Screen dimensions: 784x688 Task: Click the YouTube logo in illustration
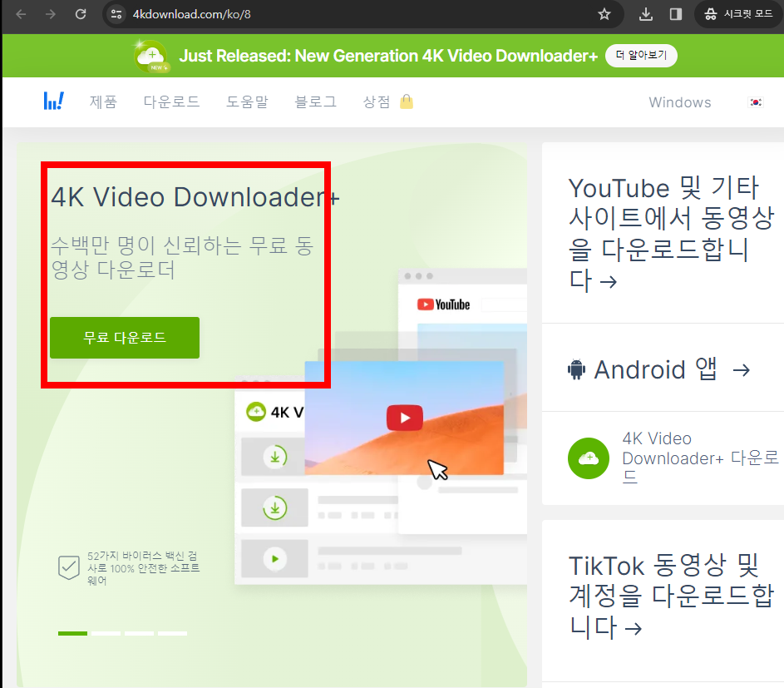[443, 304]
